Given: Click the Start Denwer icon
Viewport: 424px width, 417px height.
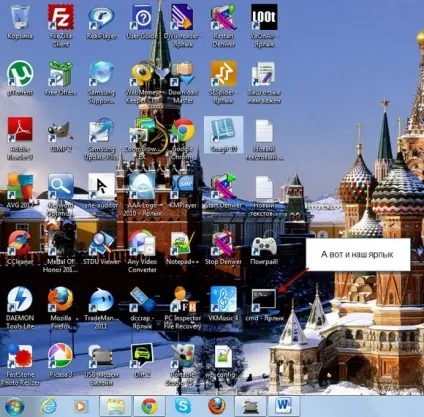Looking at the screenshot, I should 223,187.
